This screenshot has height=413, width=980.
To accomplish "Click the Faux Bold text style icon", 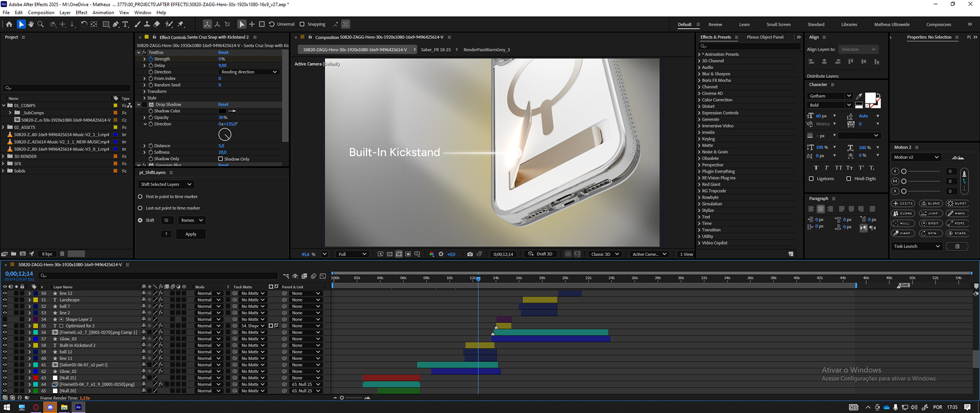I will [x=816, y=168].
